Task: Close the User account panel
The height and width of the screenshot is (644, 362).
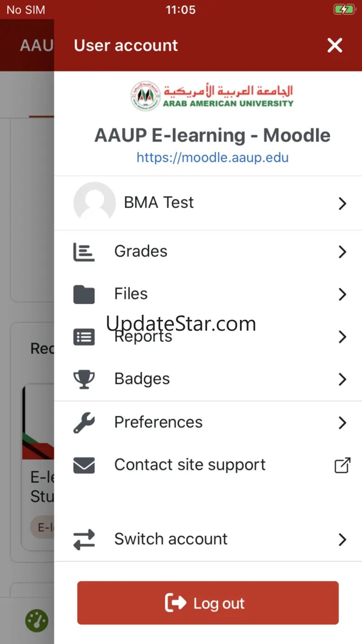Action: pos(335,46)
